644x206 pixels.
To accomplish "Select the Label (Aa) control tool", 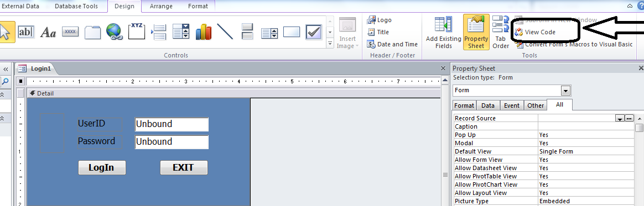I will (48, 33).
